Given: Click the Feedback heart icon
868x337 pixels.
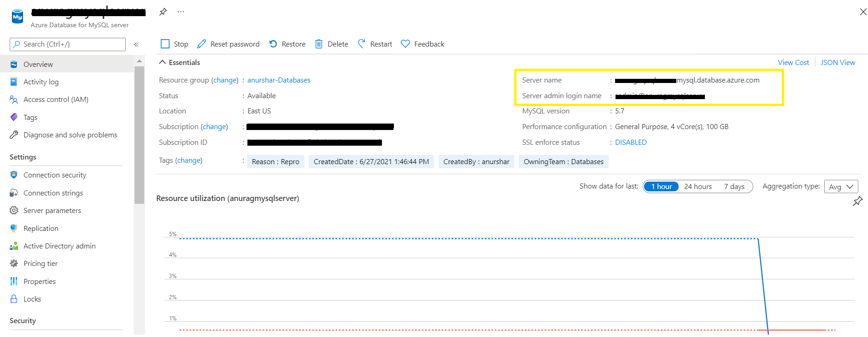Looking at the screenshot, I should click(405, 44).
